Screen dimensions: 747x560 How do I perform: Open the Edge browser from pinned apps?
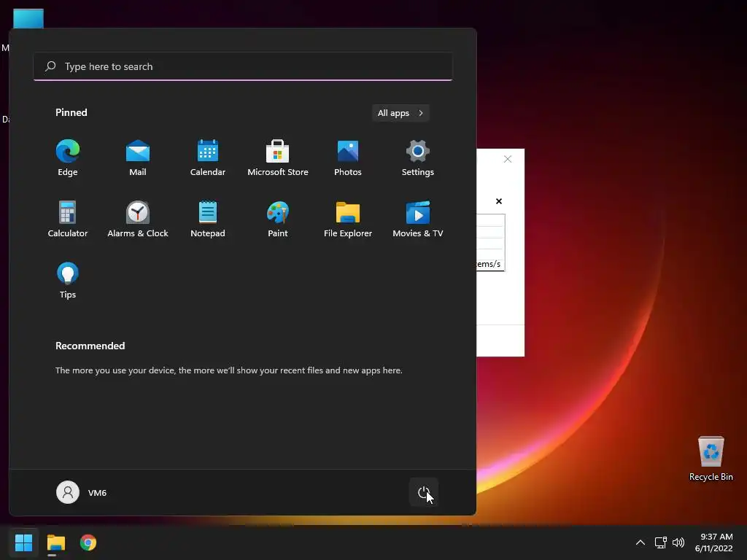click(x=68, y=158)
